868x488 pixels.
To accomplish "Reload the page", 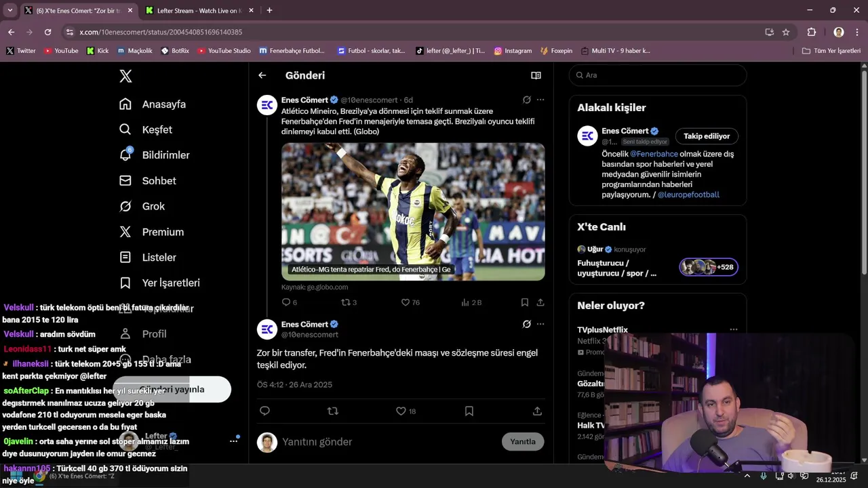I will coord(47,32).
